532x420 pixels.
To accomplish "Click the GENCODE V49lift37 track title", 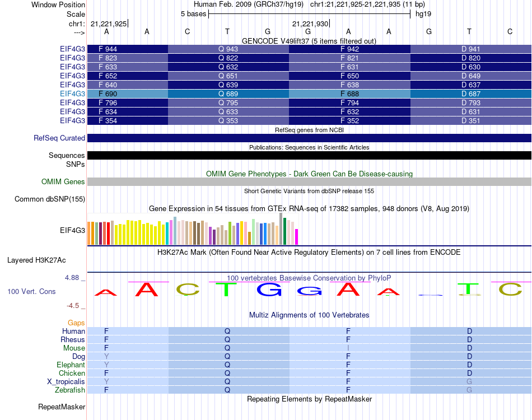I will point(309,41).
